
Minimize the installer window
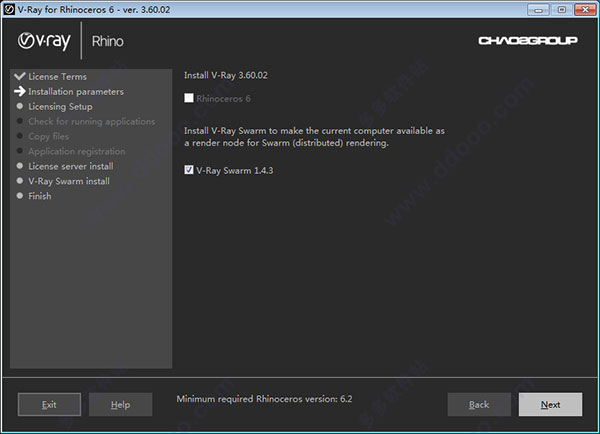tap(538, 10)
